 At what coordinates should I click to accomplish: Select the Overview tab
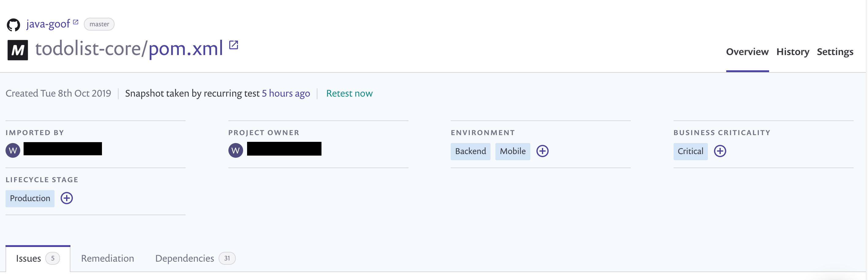747,52
